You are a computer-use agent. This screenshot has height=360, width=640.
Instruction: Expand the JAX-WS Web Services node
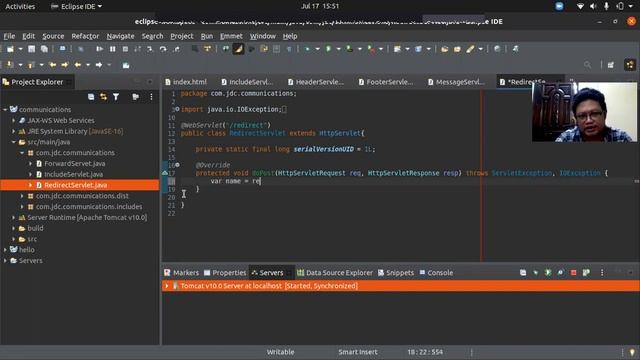13,120
